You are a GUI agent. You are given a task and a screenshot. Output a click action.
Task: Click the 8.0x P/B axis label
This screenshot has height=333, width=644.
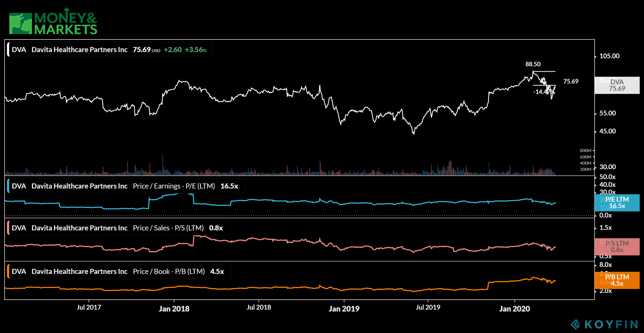click(606, 265)
